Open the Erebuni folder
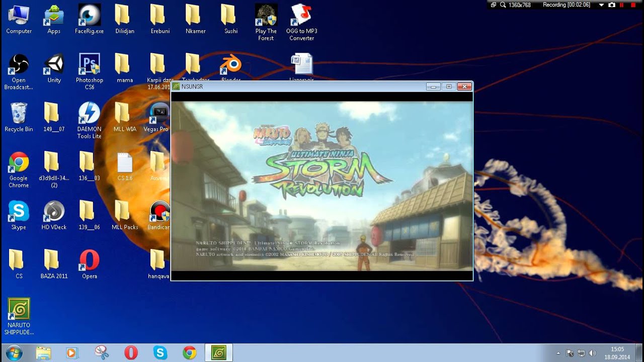 [160, 20]
